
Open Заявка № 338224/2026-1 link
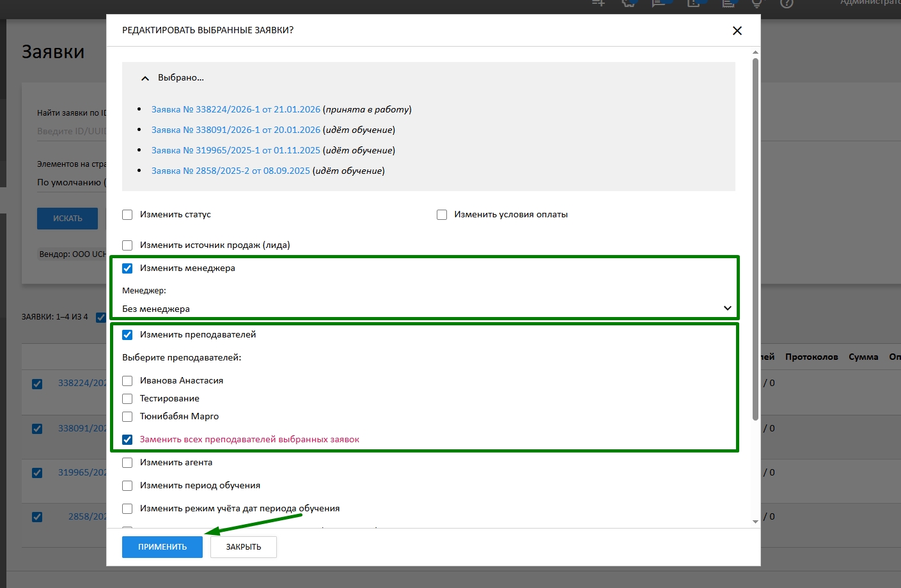[235, 109]
